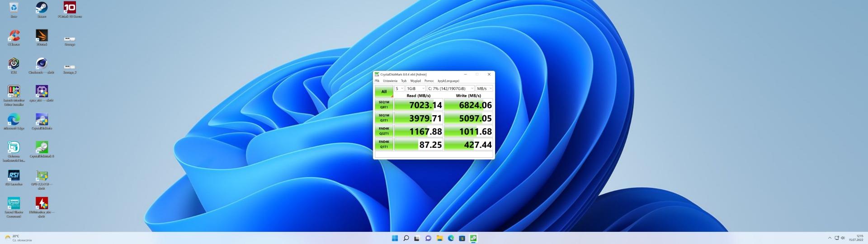868x244 pixels.
Task: Open File Explorer from the taskbar
Action: point(439,238)
